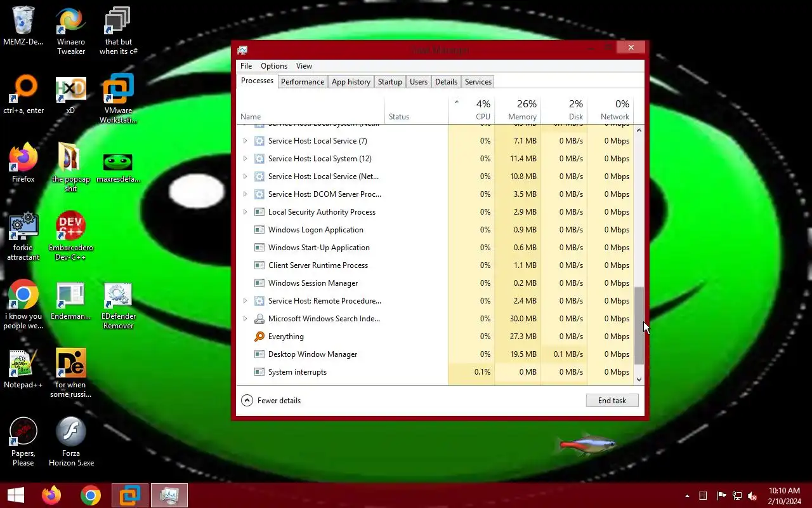The image size is (812, 508).
Task: Open EDefender Remover desktop shortcut
Action: [x=118, y=305]
